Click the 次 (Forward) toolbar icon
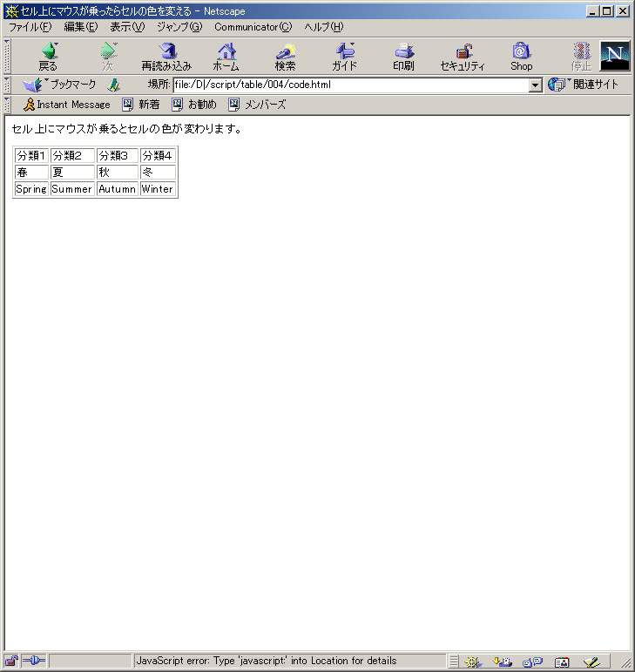The width and height of the screenshot is (635, 672). [108, 56]
